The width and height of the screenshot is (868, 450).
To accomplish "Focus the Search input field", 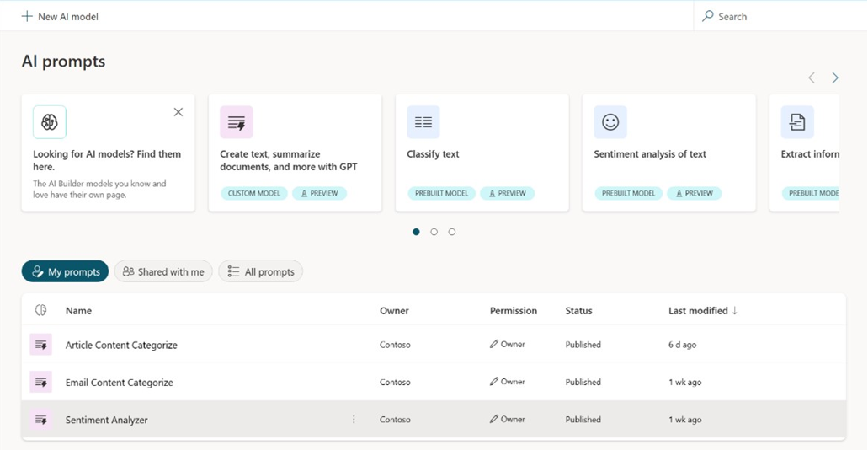I will [780, 17].
